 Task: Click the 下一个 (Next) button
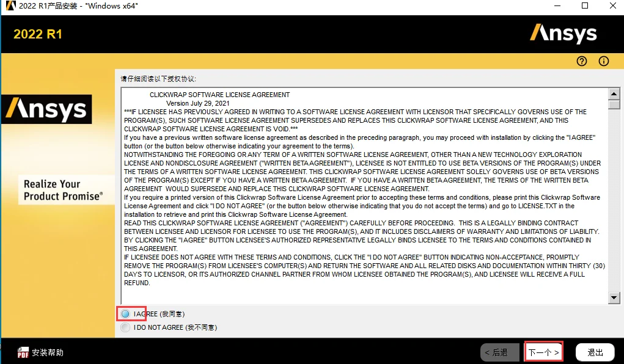(543, 352)
